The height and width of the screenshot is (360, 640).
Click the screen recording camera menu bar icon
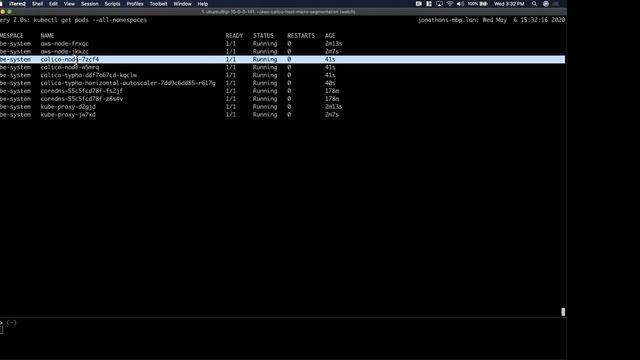418,4
